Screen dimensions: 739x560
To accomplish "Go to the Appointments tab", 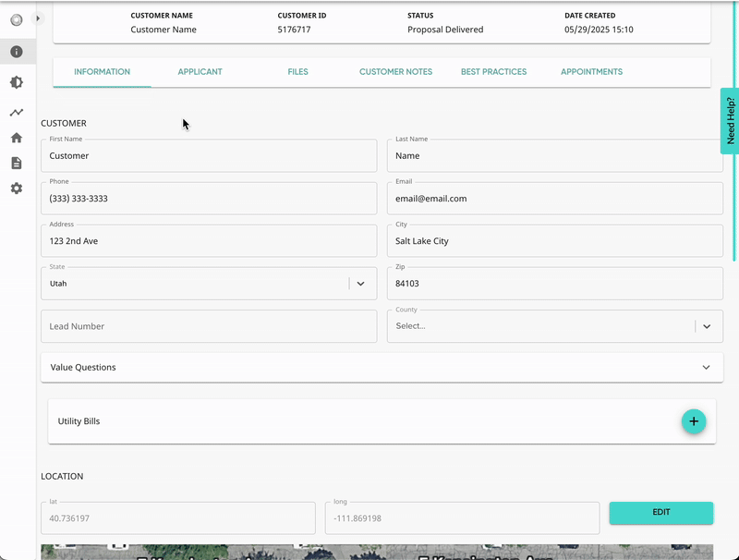I will (x=591, y=72).
